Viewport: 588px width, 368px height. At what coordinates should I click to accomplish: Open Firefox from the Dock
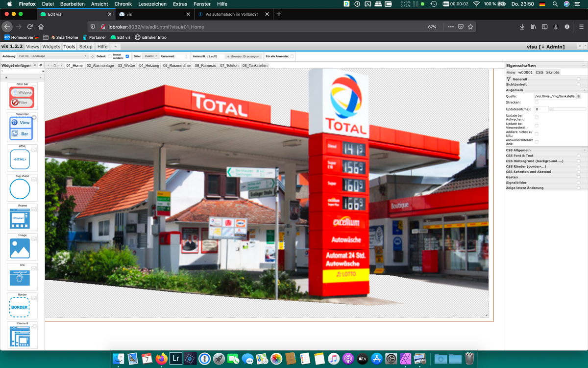161,359
